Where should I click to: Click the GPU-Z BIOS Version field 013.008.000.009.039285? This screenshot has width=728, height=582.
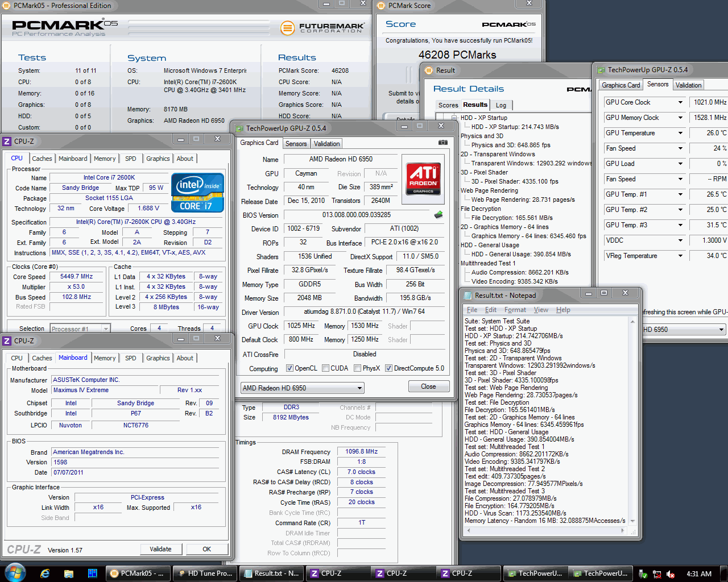tap(356, 215)
